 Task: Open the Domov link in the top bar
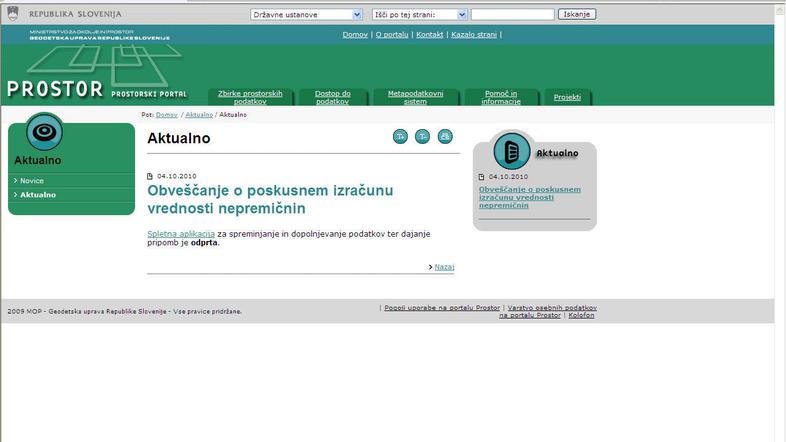click(355, 35)
